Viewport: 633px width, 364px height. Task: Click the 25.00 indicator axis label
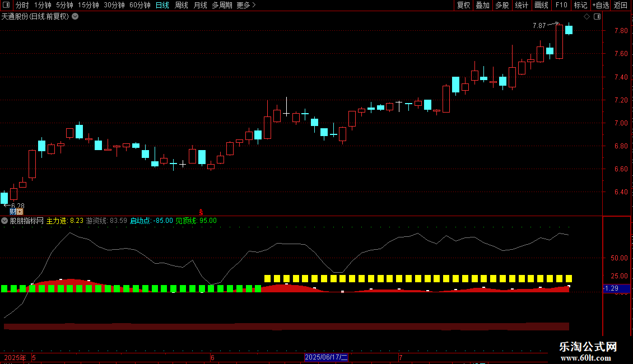click(619, 276)
